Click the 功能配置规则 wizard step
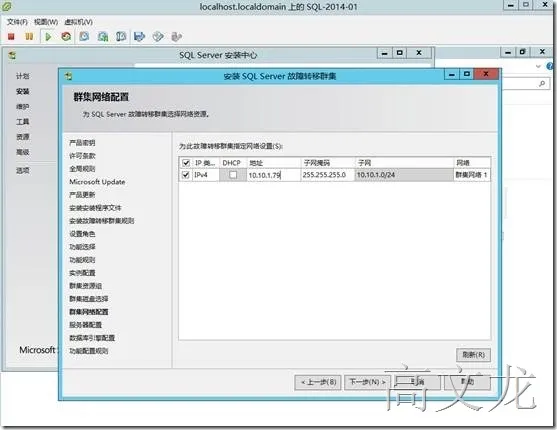Viewport: 557px width, 430px height. point(88,351)
